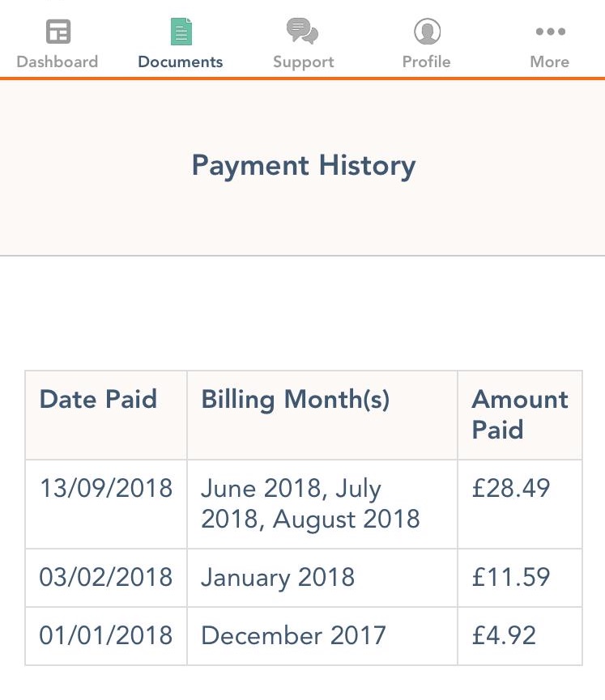Tap the More tab label
The height and width of the screenshot is (700, 605).
550,62
